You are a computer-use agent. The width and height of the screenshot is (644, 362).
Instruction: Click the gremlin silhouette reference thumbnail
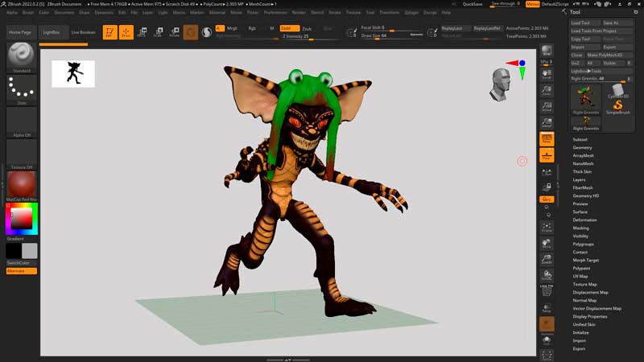73,73
